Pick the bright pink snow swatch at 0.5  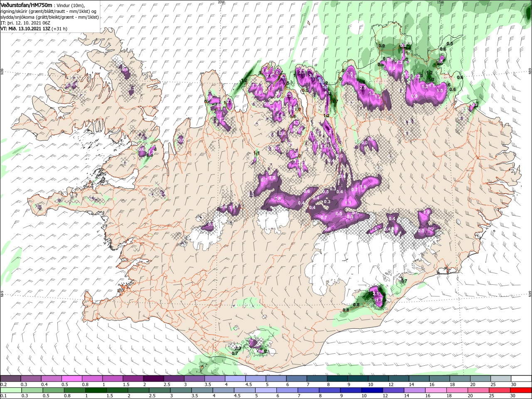point(72,378)
